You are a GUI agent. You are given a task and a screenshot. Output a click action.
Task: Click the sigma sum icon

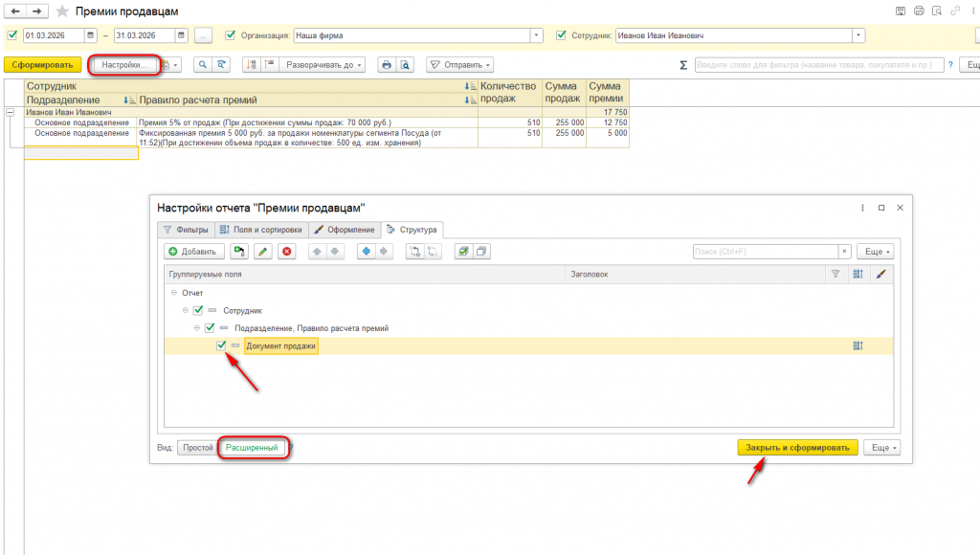click(x=683, y=65)
